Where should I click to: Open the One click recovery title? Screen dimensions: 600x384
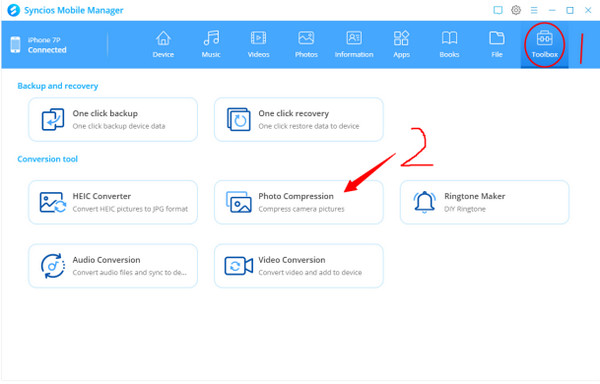pyautogui.click(x=293, y=113)
